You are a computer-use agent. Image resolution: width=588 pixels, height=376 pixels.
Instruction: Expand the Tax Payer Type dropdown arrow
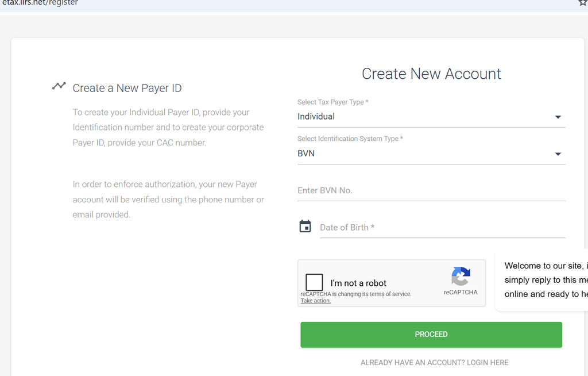coord(558,117)
